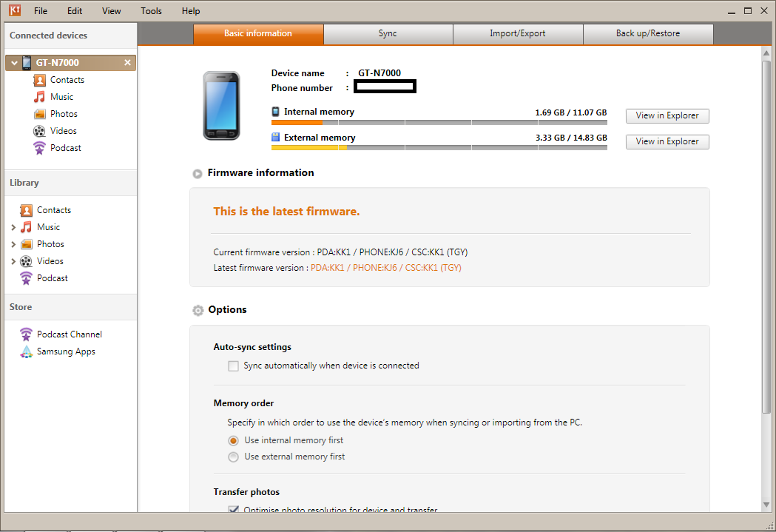Open the Edit menu

[75, 11]
